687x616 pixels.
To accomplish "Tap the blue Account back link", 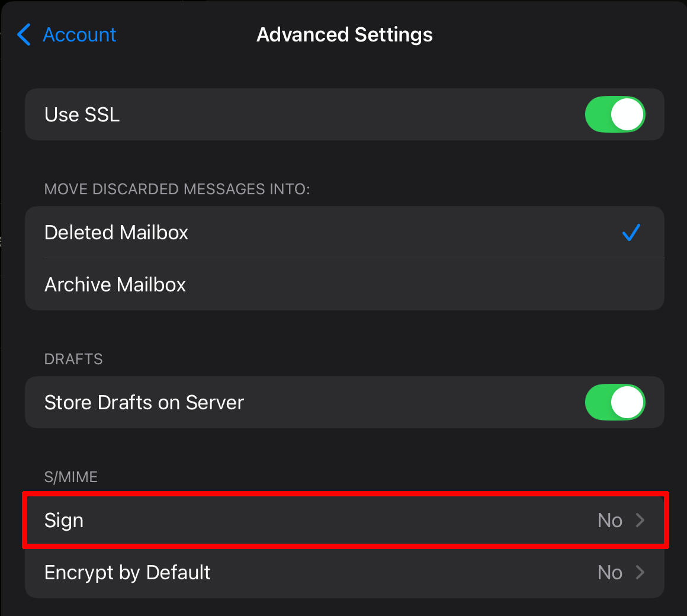I will tap(79, 34).
